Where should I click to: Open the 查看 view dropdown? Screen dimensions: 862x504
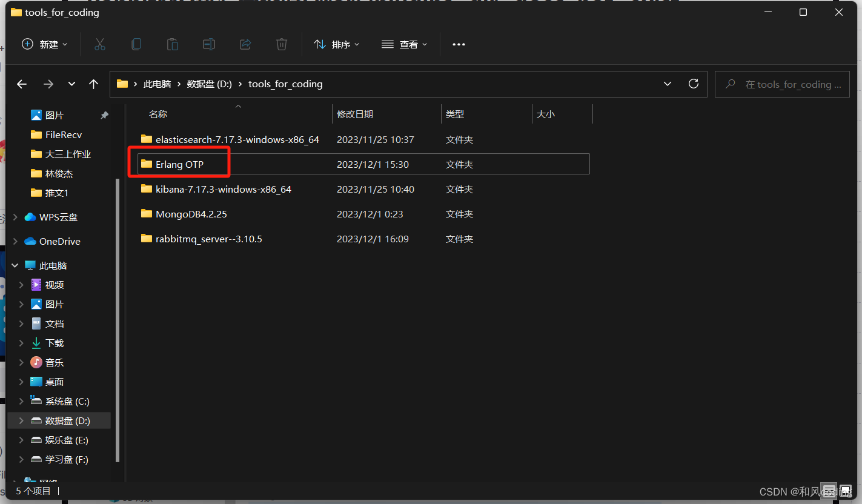[x=404, y=44]
